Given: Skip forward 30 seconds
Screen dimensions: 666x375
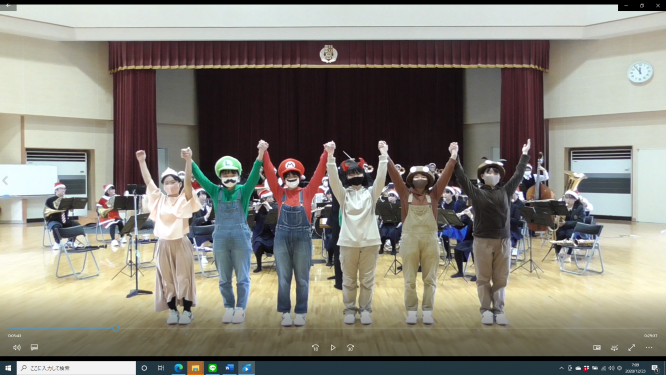Looking at the screenshot, I should 350,347.
